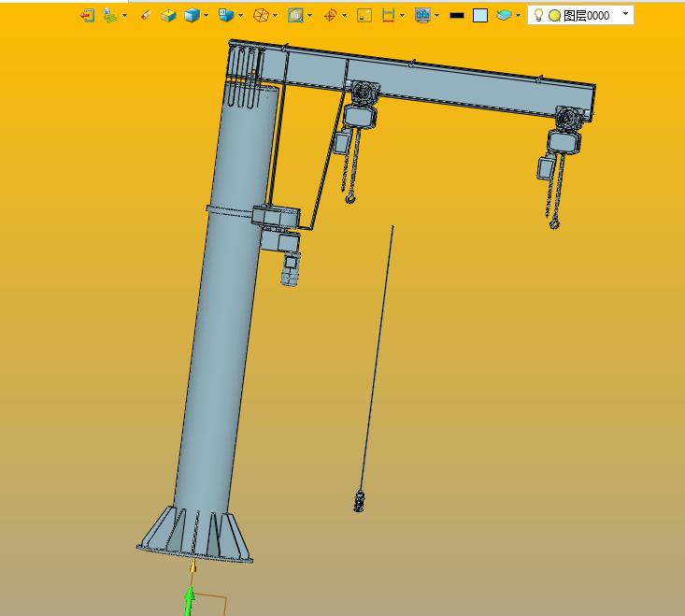Open the query/layers stack tool icon

click(x=110, y=16)
